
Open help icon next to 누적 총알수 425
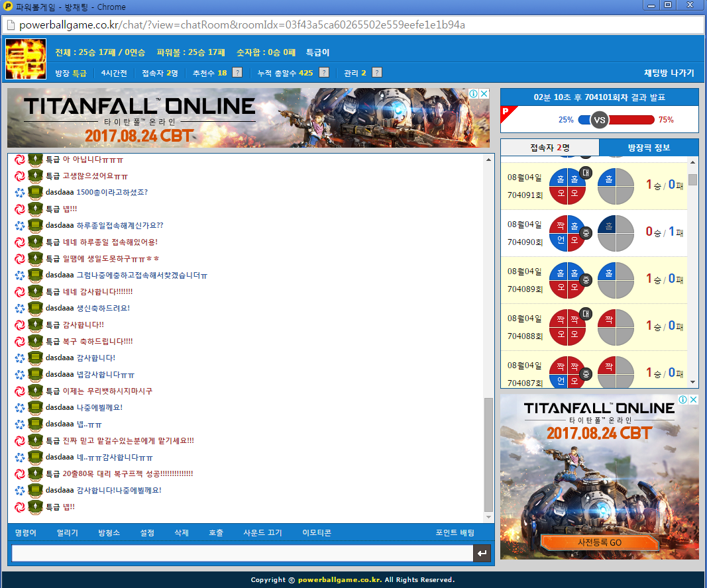[x=324, y=73]
